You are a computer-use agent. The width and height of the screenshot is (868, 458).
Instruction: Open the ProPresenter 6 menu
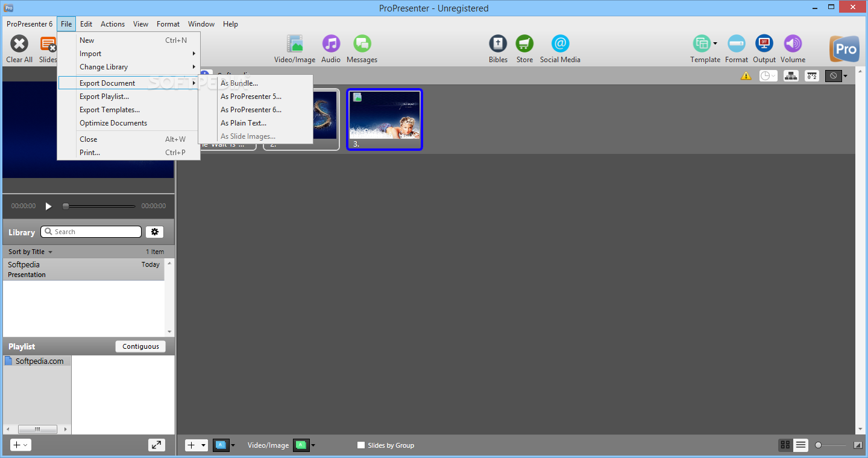(30, 24)
